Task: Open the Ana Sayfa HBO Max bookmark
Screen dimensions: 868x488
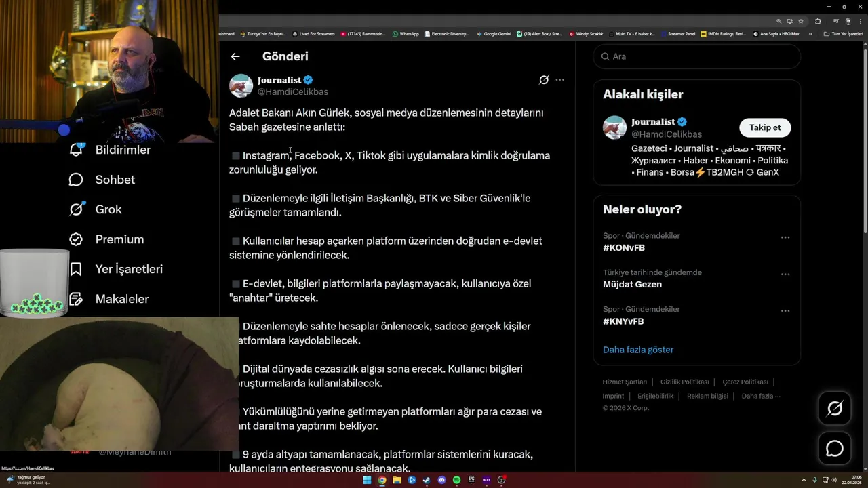Action: tap(776, 34)
